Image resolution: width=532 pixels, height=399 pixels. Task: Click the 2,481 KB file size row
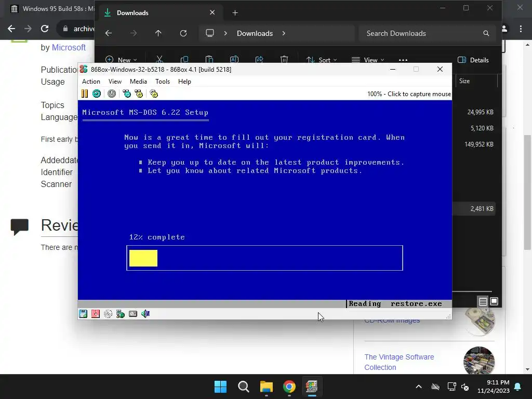(x=474, y=209)
